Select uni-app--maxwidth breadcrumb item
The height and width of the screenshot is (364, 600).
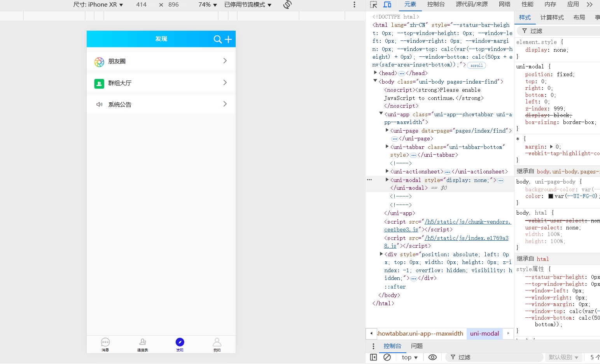[x=420, y=333]
